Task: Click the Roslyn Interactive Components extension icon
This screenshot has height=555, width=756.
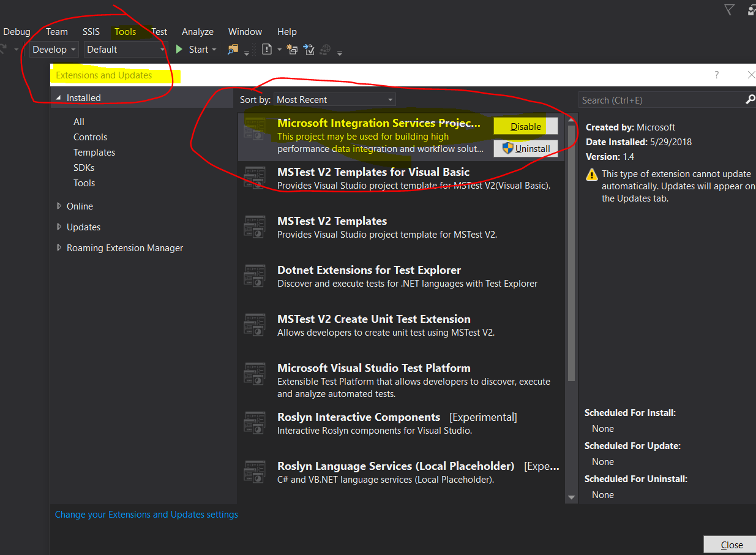Action: pos(255,423)
